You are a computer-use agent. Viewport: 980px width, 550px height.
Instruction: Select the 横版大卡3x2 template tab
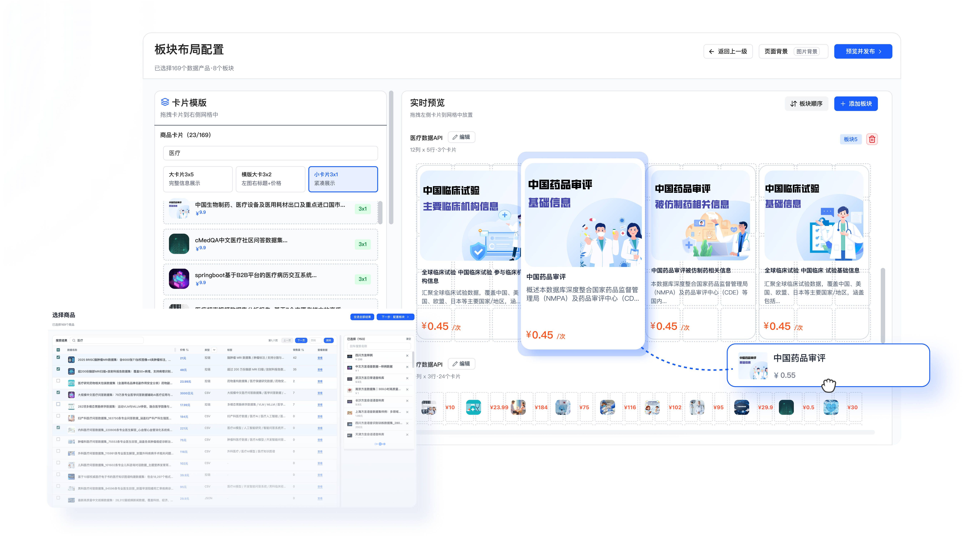pos(270,179)
